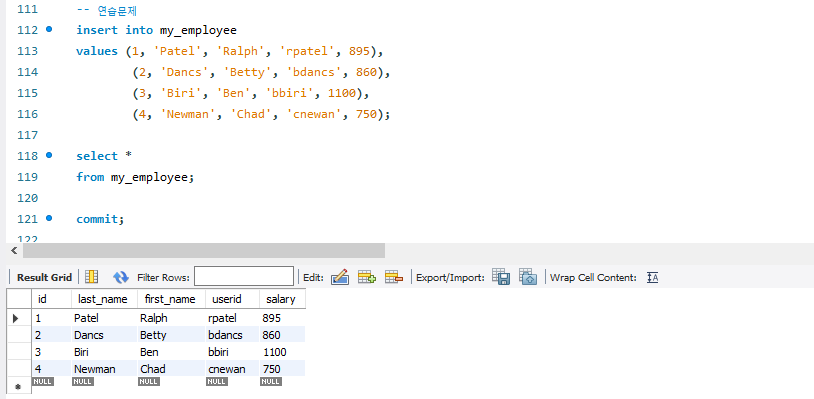Select the cell containing bbiri
Image resolution: width=814 pixels, height=399 pixels.
click(232, 352)
